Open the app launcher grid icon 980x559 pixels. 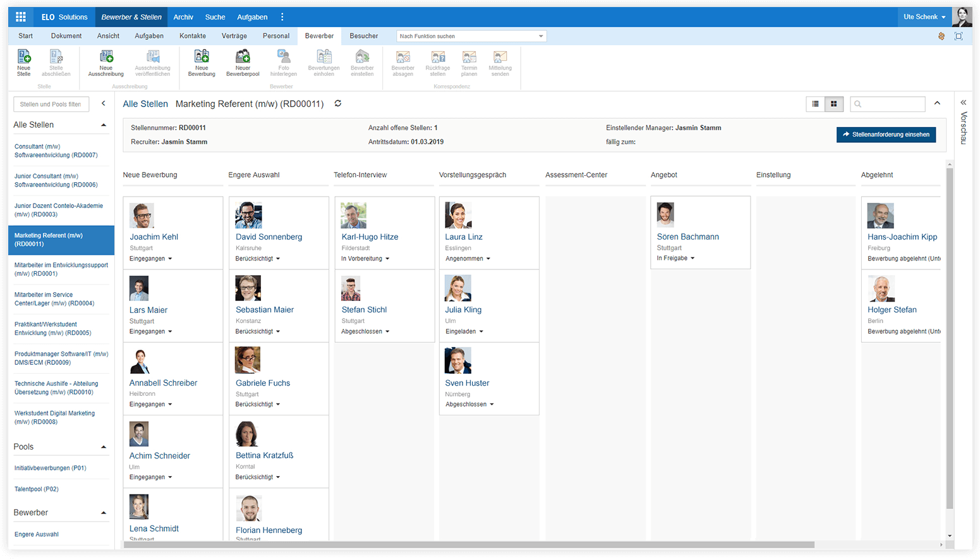[x=21, y=17]
